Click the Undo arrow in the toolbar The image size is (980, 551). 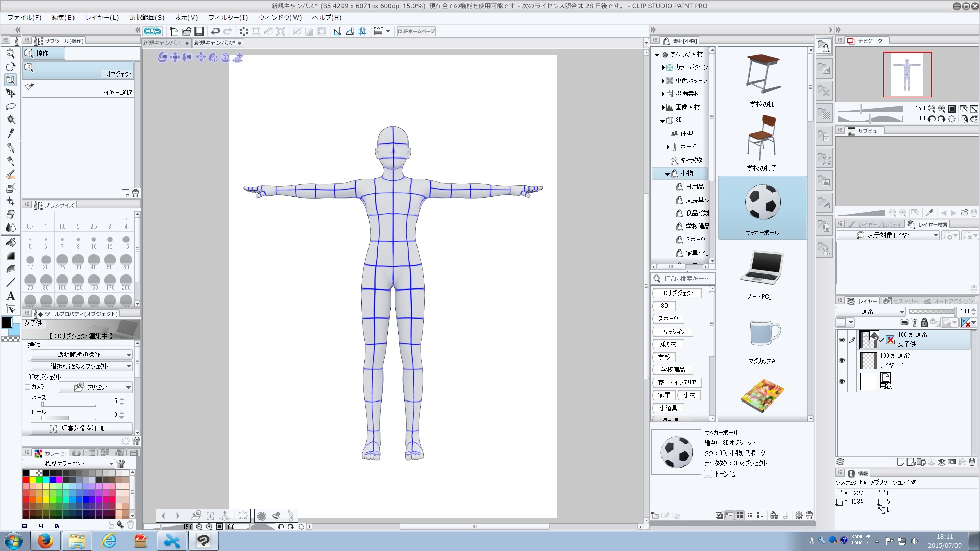tap(215, 31)
